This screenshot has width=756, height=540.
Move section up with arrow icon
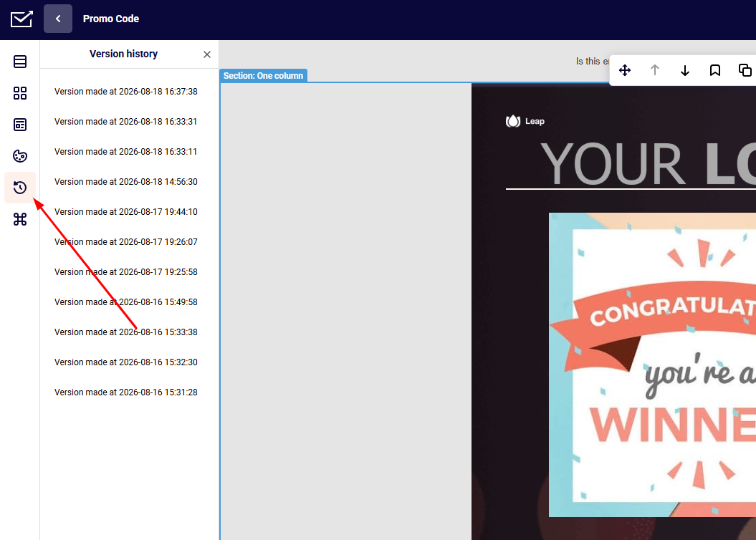[x=655, y=70]
